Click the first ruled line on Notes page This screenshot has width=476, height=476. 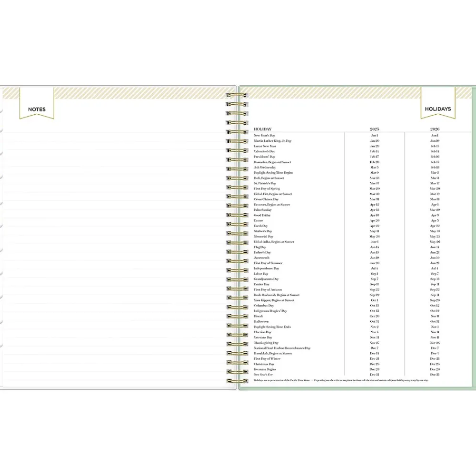click(114, 132)
